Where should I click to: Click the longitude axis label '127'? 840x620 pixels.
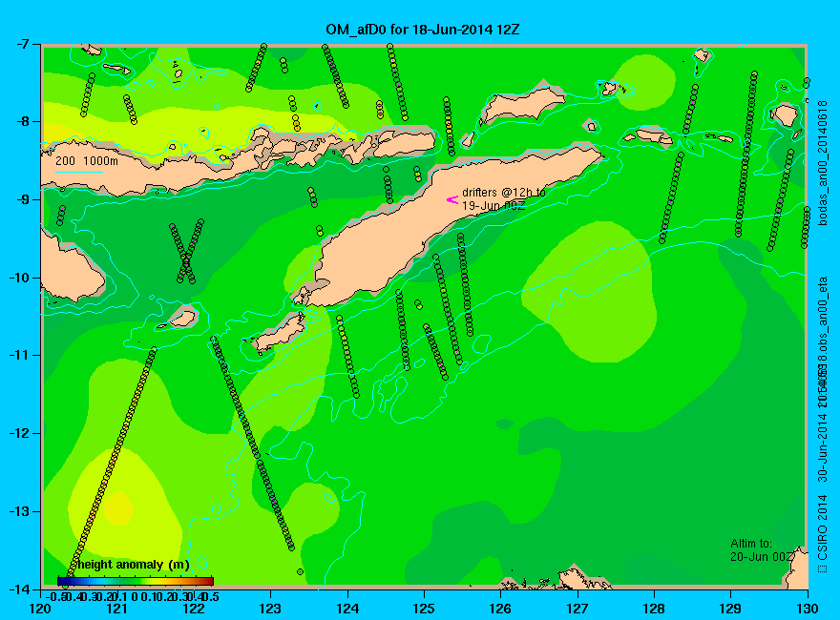click(577, 609)
